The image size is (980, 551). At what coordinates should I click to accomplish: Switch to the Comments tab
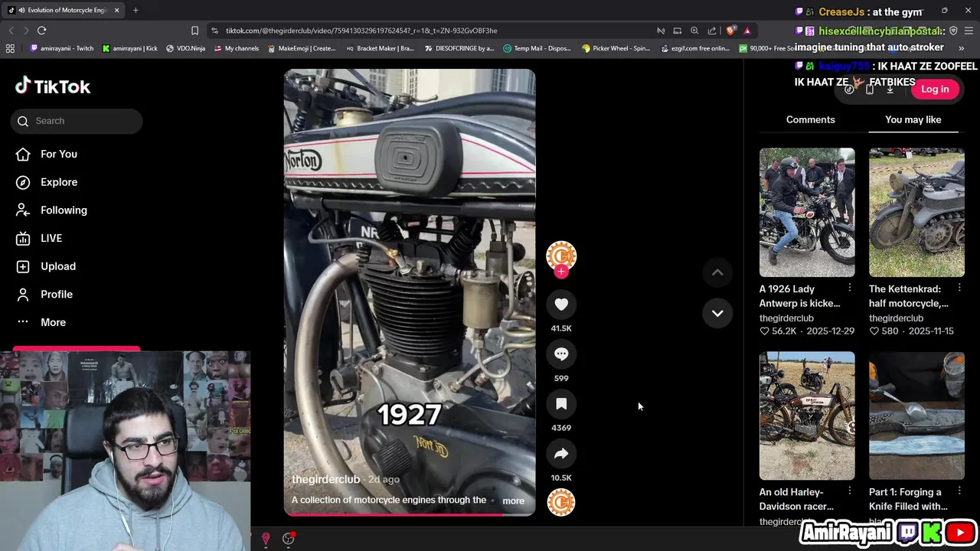(x=811, y=119)
